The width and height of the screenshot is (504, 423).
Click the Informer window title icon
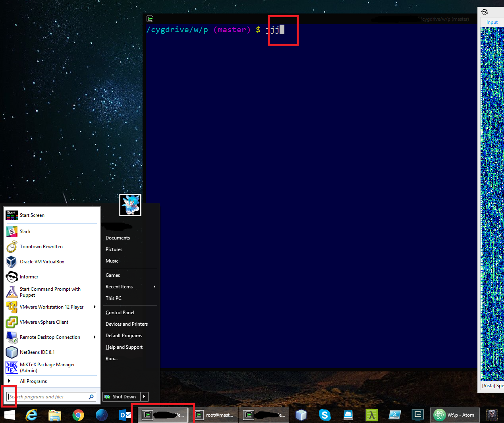click(x=485, y=12)
